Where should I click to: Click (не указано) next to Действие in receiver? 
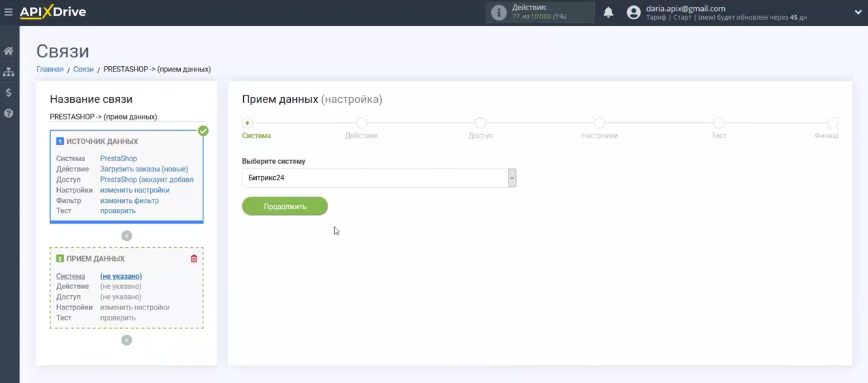pyautogui.click(x=121, y=286)
